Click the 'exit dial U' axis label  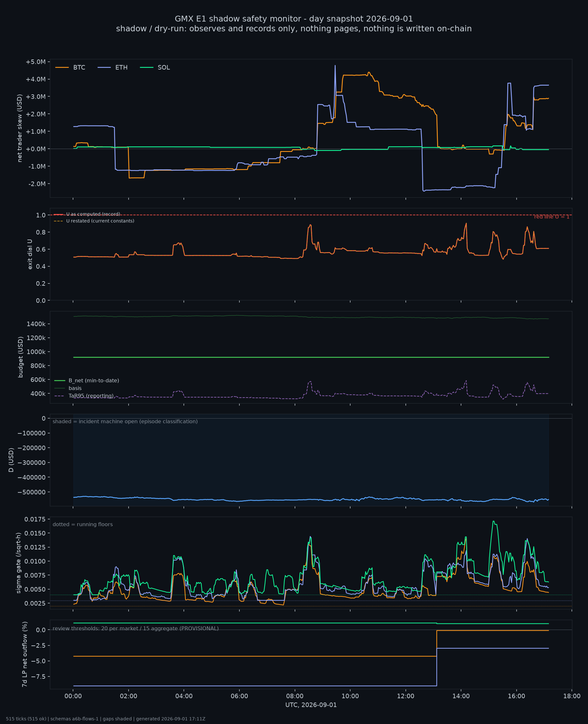point(30,254)
